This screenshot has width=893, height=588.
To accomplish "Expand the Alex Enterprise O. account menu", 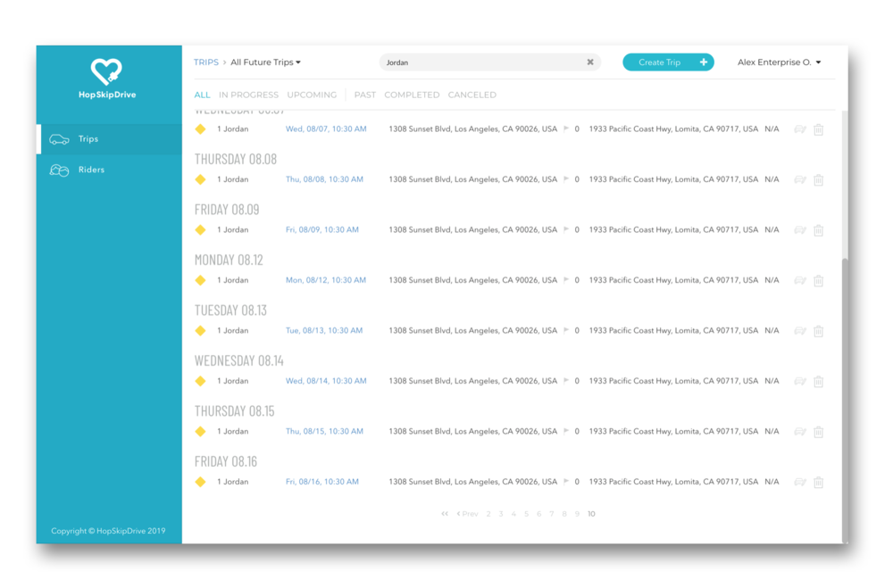I will (779, 62).
